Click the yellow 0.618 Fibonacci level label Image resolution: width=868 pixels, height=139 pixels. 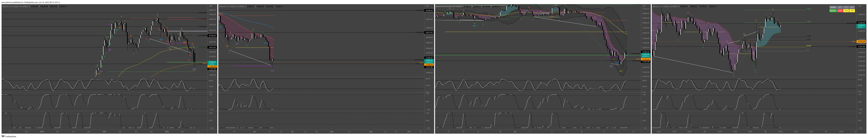pyautogui.click(x=808, y=46)
